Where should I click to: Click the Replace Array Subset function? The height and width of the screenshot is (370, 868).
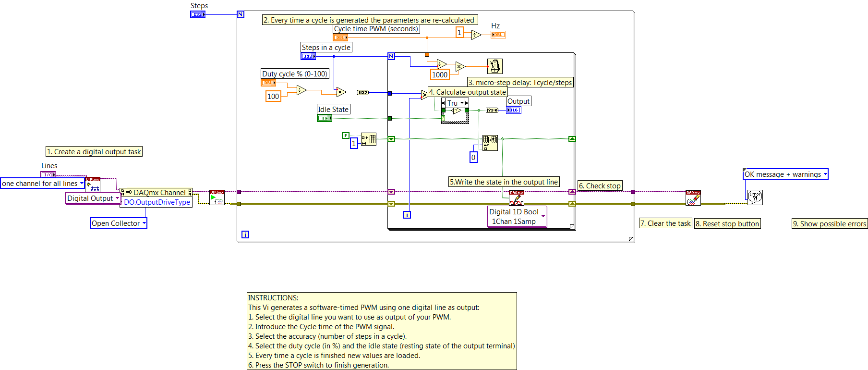pos(490,143)
